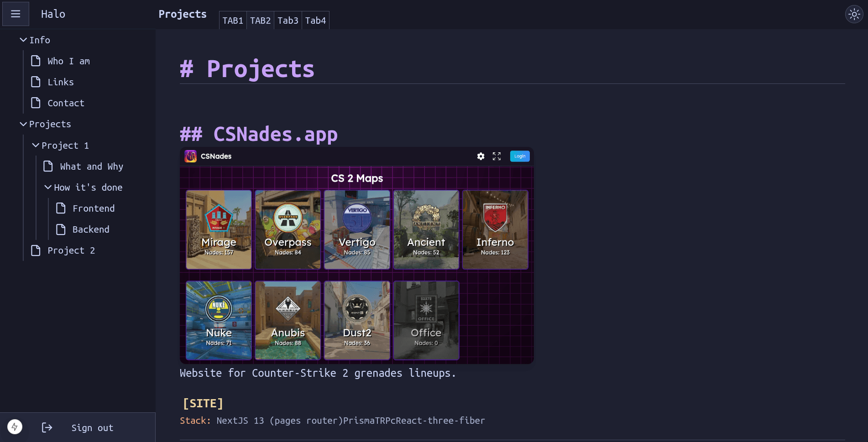868x442 pixels.
Task: Click the lightning bolt avatar icon
Action: coord(15,427)
